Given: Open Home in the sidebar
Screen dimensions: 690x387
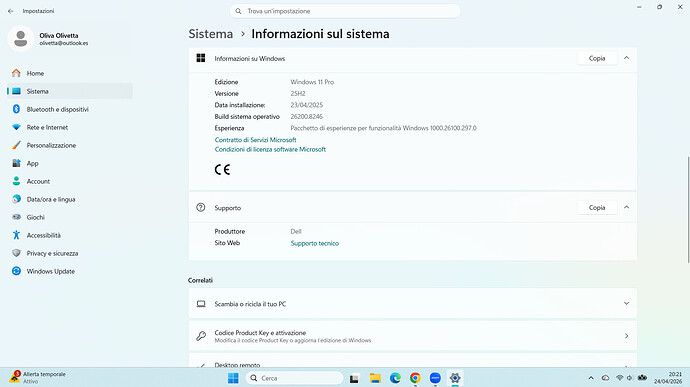Looking at the screenshot, I should click(70, 73).
